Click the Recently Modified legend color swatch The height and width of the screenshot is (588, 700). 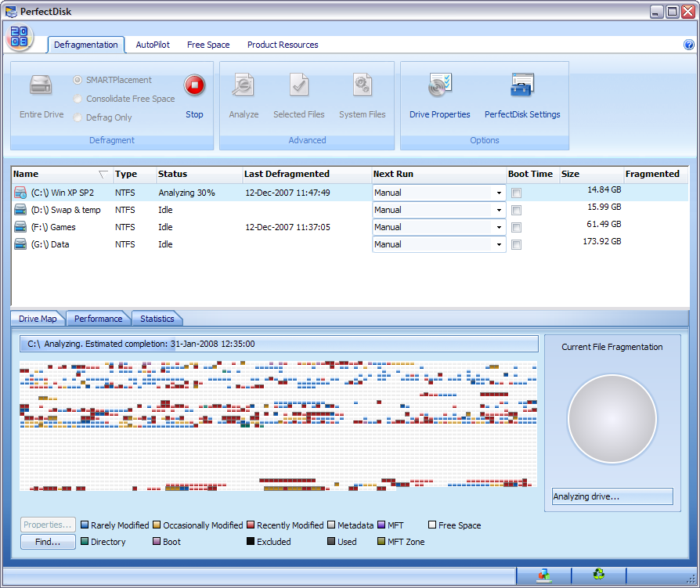pos(251,525)
